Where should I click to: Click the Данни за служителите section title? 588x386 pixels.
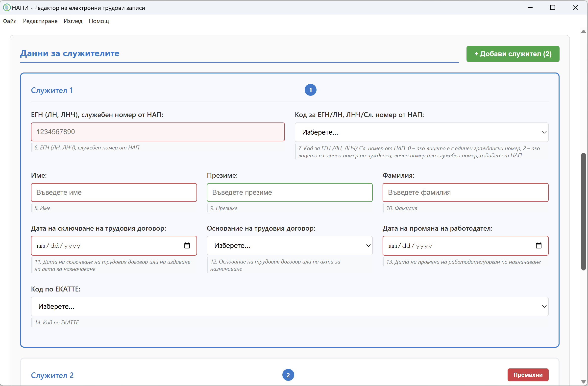coord(70,53)
